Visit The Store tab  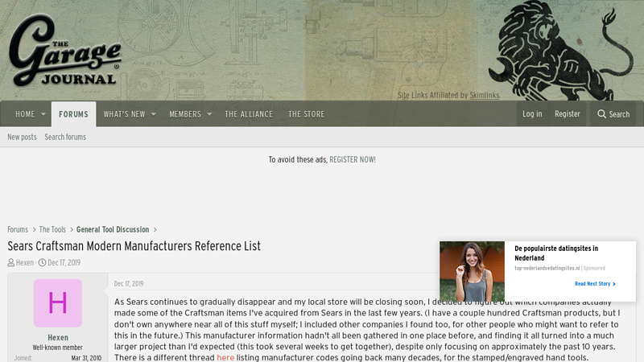(307, 114)
